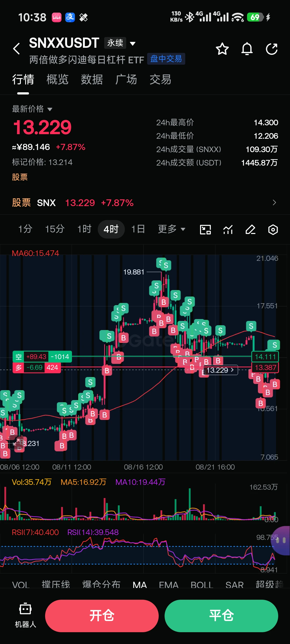The height and width of the screenshot is (644, 290).
Task: Open Alipay notification in status bar
Action: 70,17
